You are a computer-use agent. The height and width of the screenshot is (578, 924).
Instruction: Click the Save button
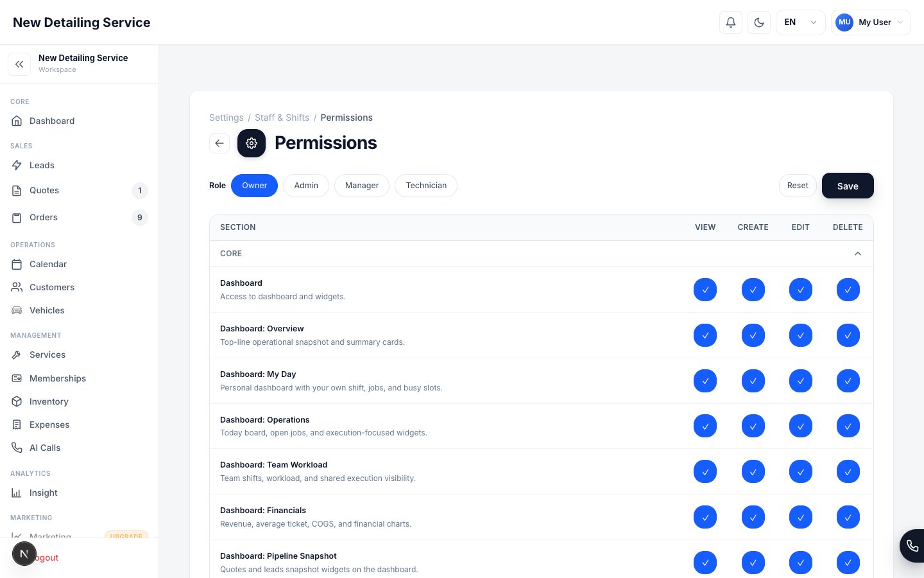click(x=848, y=186)
